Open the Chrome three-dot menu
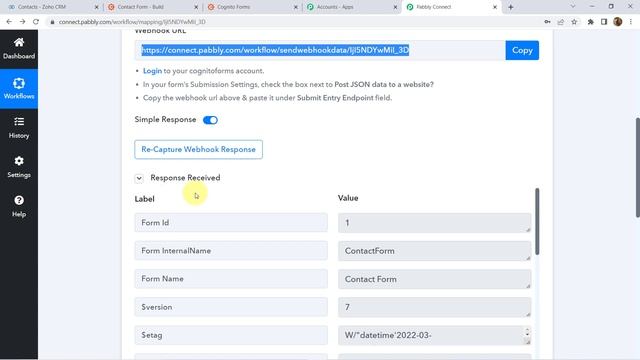 pyautogui.click(x=631, y=22)
